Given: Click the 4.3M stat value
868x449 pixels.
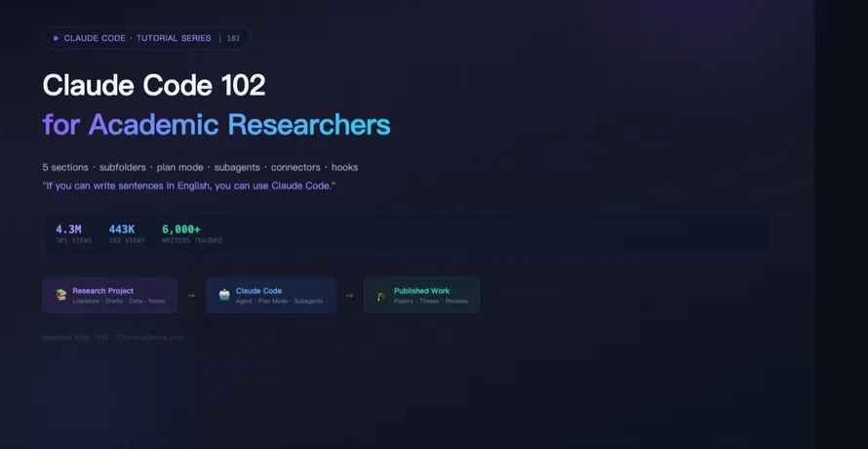Looking at the screenshot, I should pyautogui.click(x=68, y=229).
